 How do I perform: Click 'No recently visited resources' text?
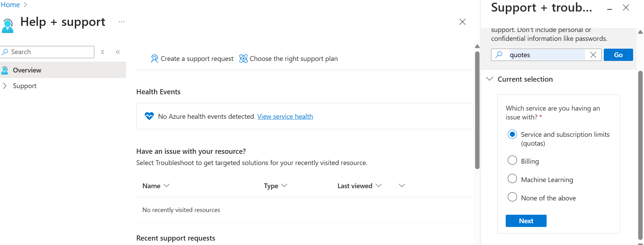pyautogui.click(x=181, y=210)
